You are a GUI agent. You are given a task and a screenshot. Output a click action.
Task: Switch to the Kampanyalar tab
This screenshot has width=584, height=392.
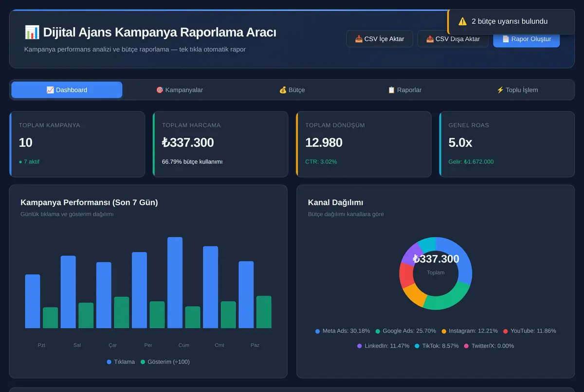pyautogui.click(x=179, y=90)
